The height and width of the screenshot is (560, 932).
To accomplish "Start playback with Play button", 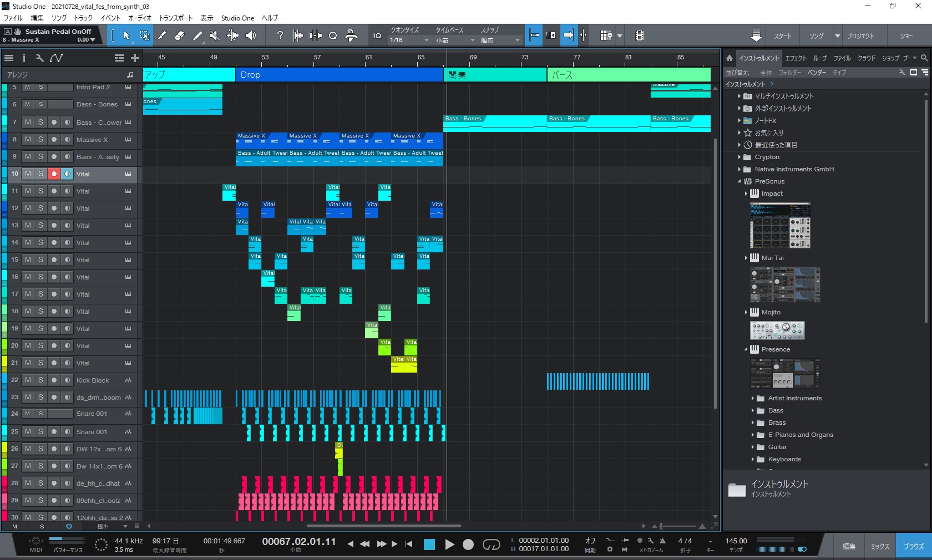I will (449, 544).
